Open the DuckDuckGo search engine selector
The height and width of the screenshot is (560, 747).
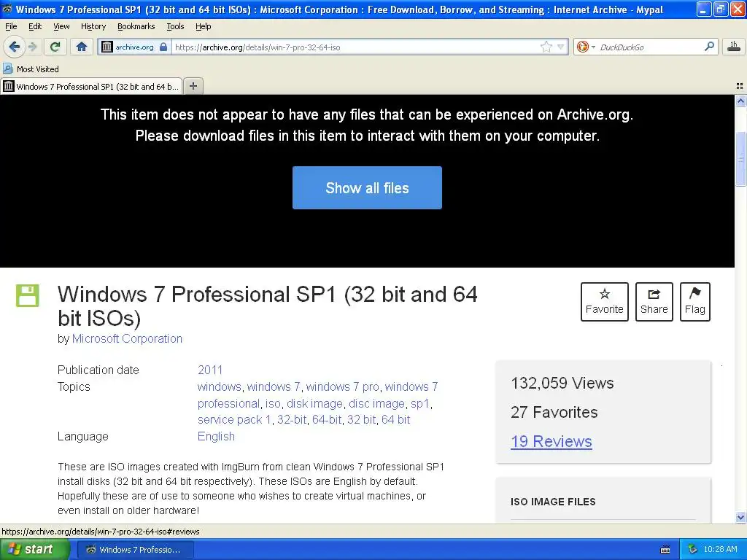tap(586, 47)
